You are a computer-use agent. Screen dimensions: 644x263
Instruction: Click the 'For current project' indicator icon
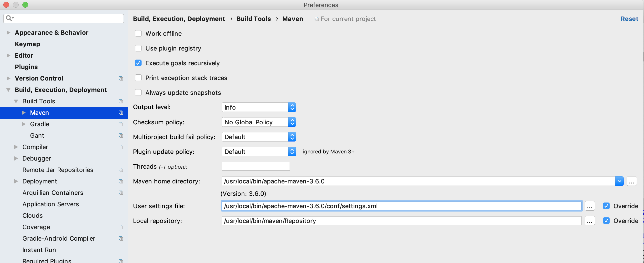pyautogui.click(x=316, y=19)
